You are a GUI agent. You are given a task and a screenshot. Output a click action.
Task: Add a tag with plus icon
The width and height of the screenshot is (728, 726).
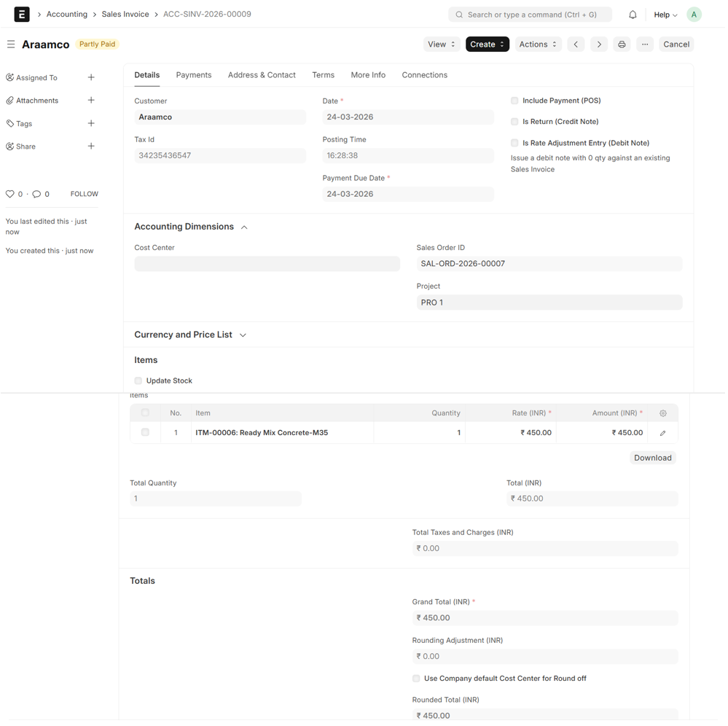click(x=91, y=124)
